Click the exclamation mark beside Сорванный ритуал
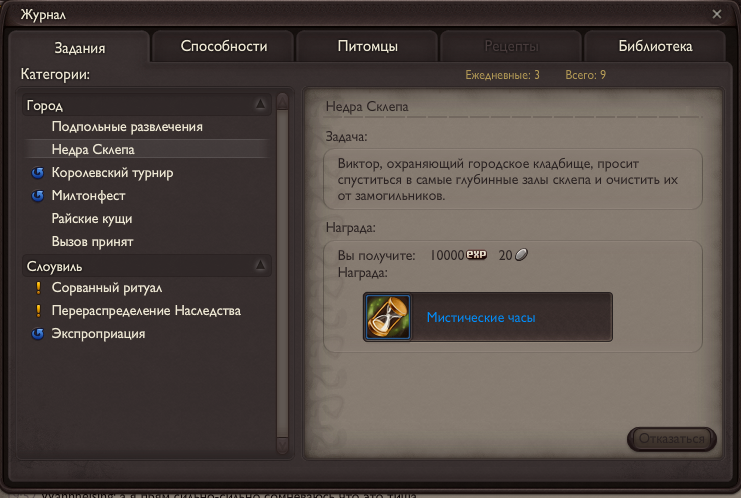Viewport: 741px width, 498px height. [x=38, y=288]
